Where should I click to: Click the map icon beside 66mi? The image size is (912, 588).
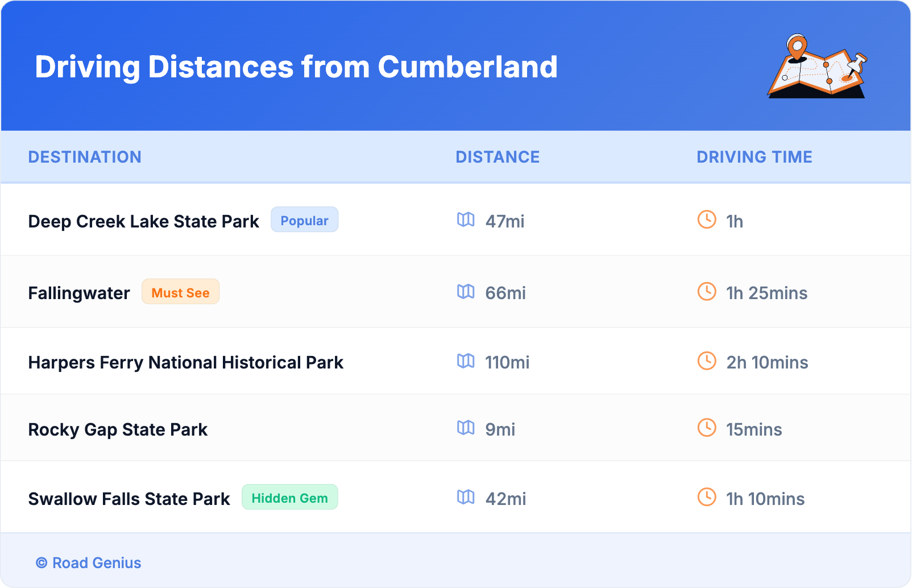466,292
